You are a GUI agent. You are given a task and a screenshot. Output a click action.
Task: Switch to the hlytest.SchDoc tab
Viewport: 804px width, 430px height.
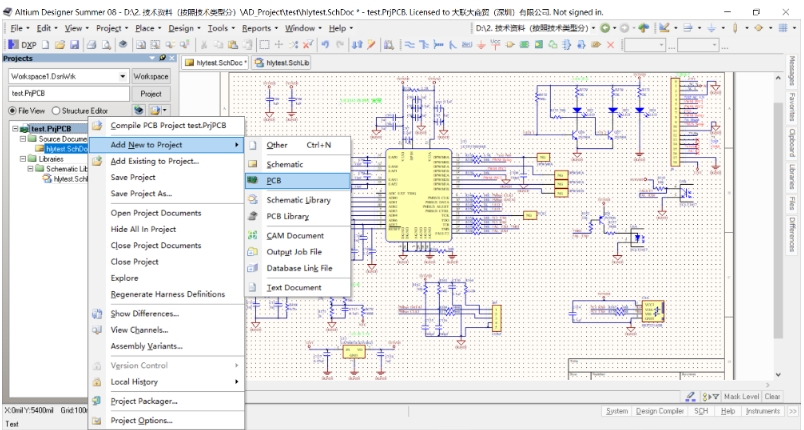[215, 63]
